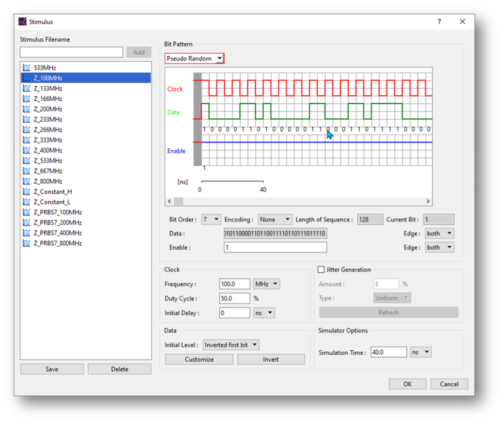Select the Z_667MHz waveform icon

tap(27, 171)
